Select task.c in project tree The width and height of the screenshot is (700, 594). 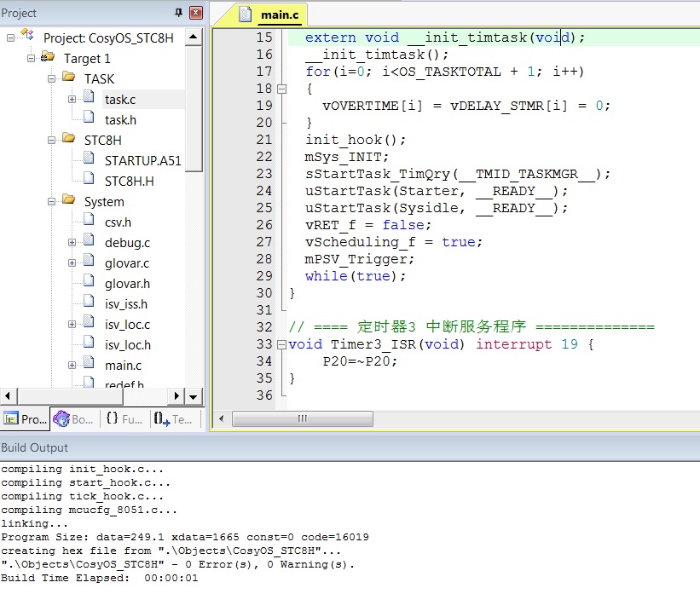120,100
